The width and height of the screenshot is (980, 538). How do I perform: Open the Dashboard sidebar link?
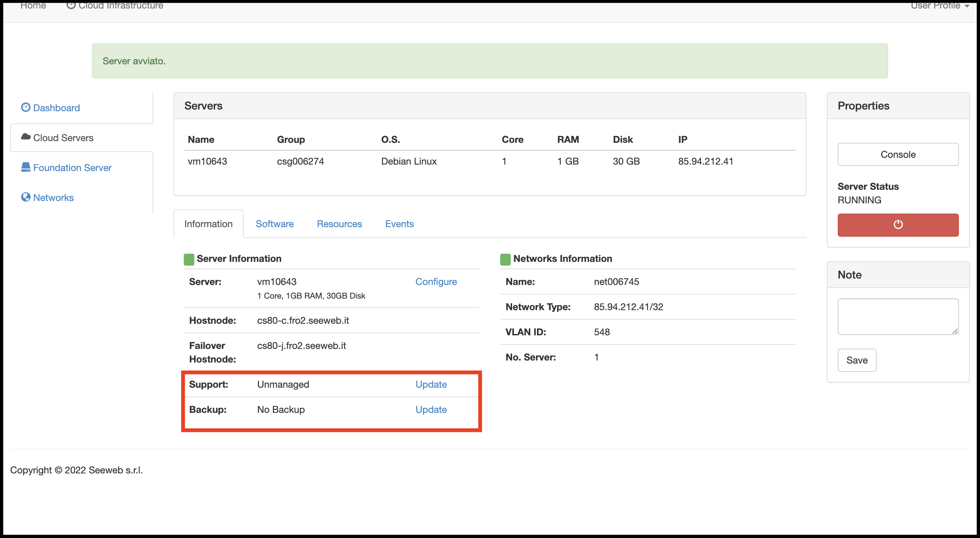[56, 108]
